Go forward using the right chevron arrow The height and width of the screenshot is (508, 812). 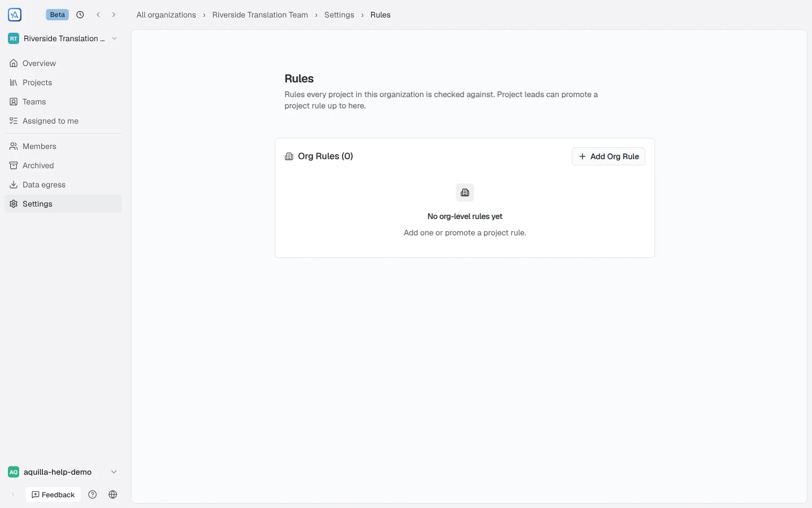(x=114, y=15)
